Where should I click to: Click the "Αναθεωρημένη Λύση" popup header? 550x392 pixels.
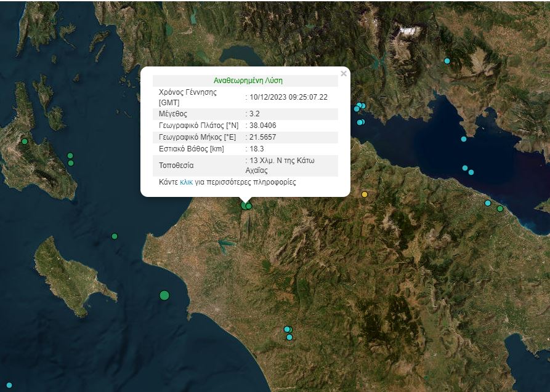(x=248, y=81)
